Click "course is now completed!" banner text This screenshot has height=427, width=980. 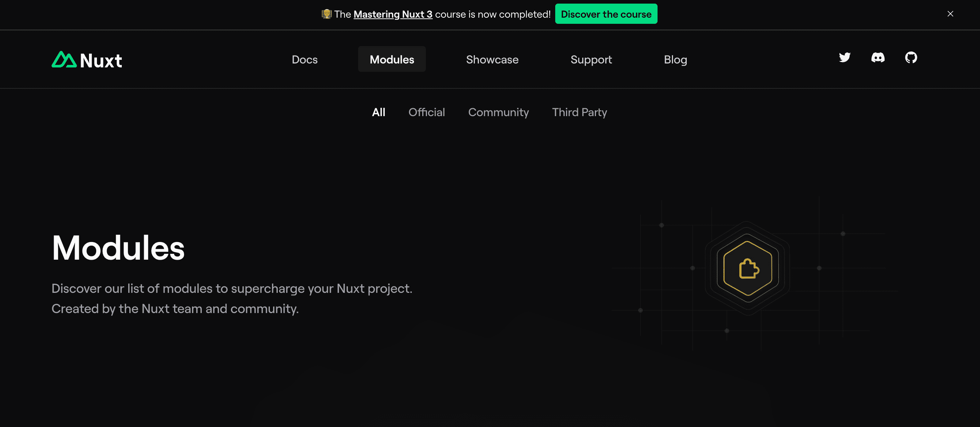coord(493,14)
